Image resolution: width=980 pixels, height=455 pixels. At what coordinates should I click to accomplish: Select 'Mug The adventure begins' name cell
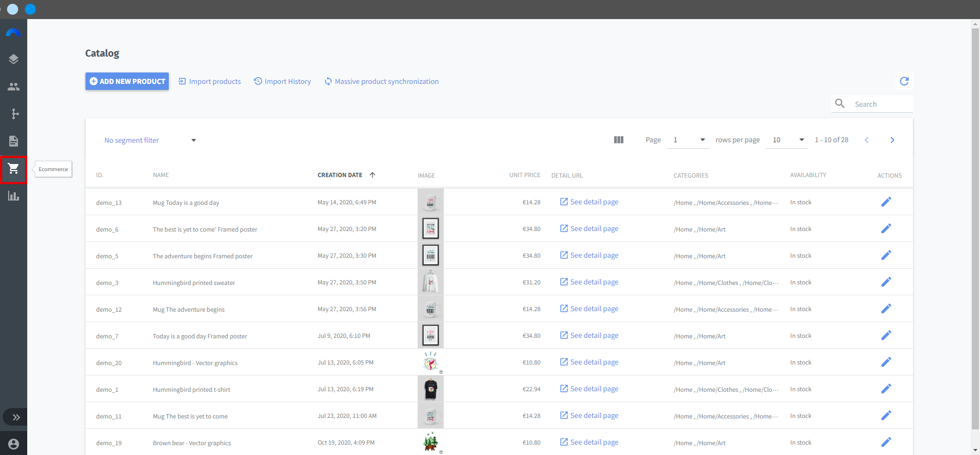pyautogui.click(x=188, y=310)
